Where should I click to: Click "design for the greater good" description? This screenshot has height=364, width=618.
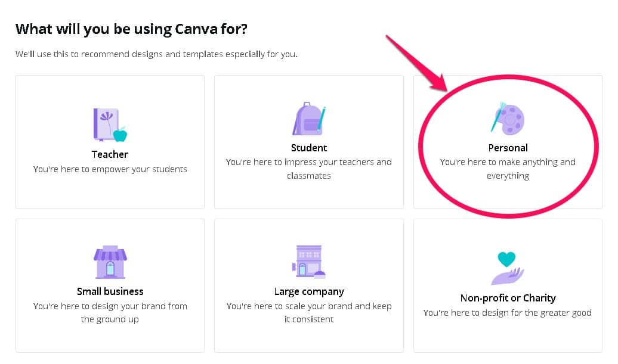[x=508, y=313]
